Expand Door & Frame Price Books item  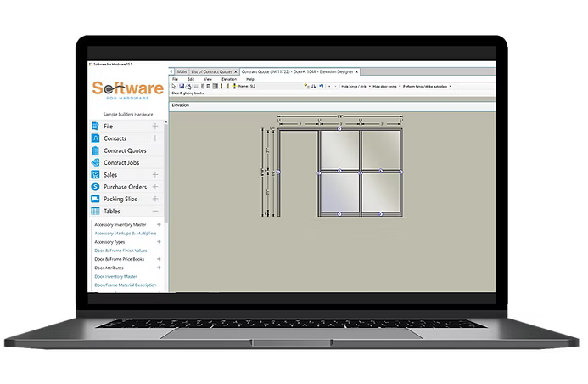pyautogui.click(x=159, y=259)
